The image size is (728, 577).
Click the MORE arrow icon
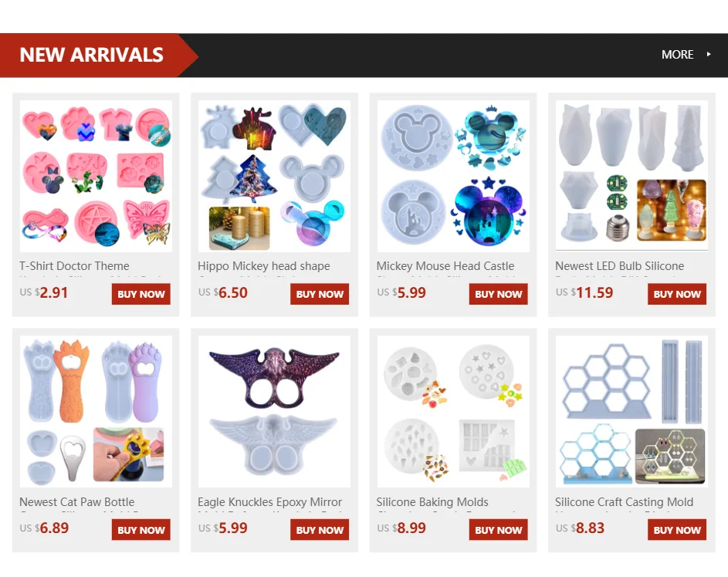coord(709,54)
